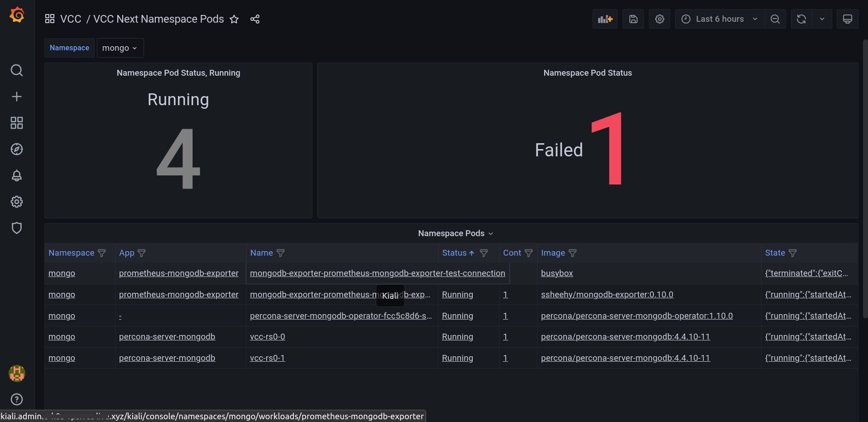The width and height of the screenshot is (868, 422).
Task: Open the Alerting bell icon
Action: click(17, 175)
